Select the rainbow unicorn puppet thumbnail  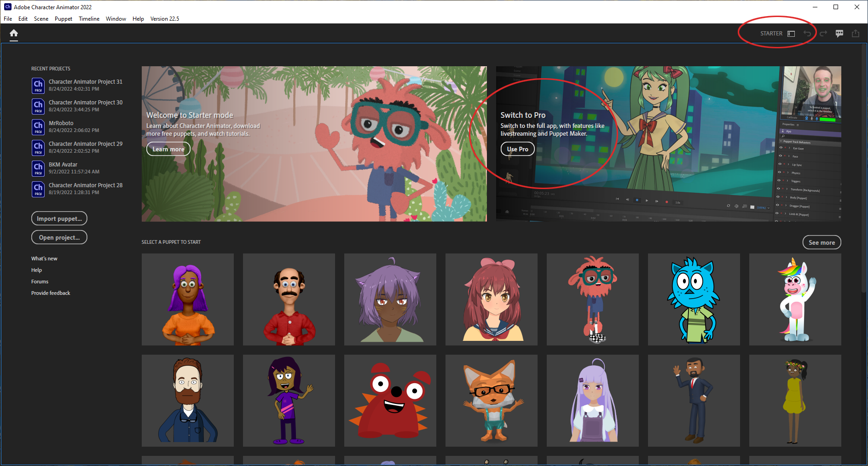pos(795,299)
